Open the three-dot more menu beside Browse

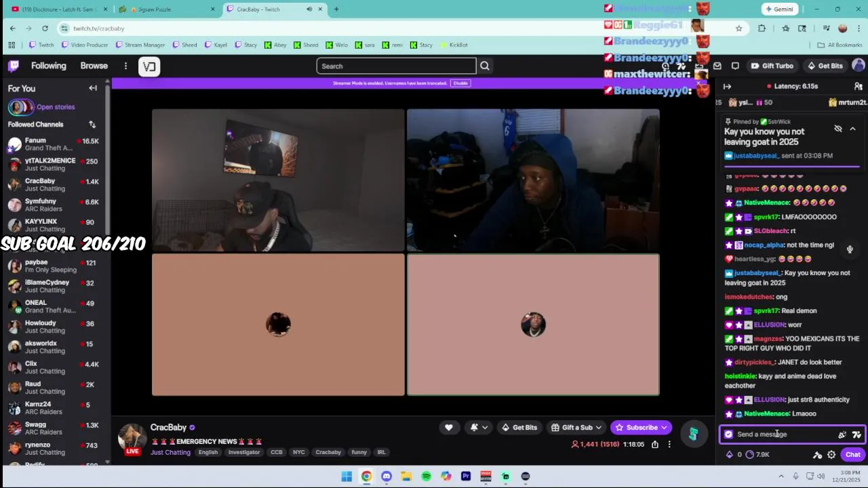click(125, 66)
